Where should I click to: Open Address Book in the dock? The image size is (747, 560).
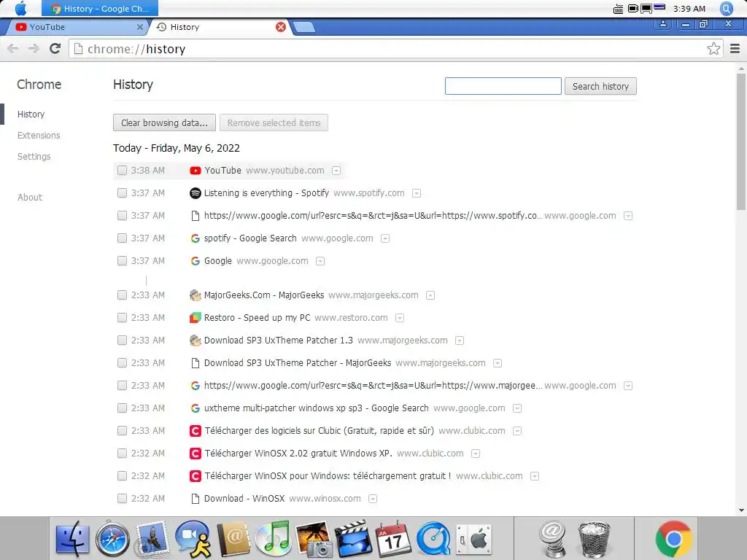(x=233, y=540)
